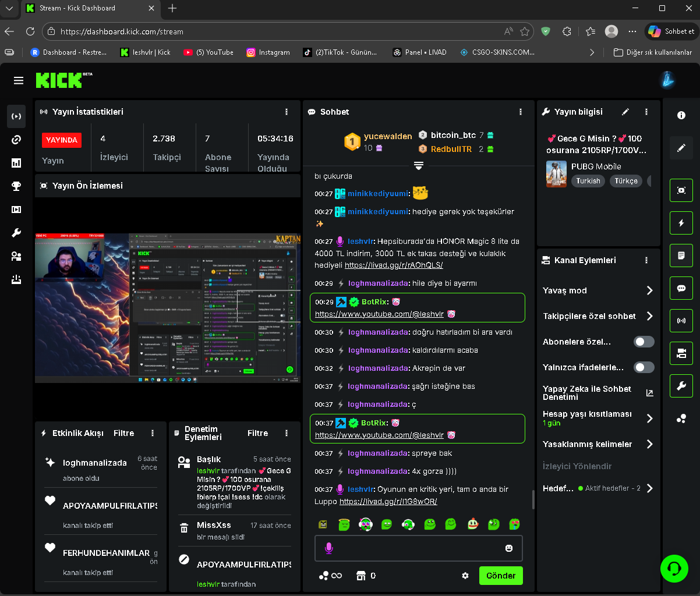This screenshot has height=596, width=700.
Task: Open the first BotRix youtube.com/@leshvlr link at 00:29
Action: (379, 314)
